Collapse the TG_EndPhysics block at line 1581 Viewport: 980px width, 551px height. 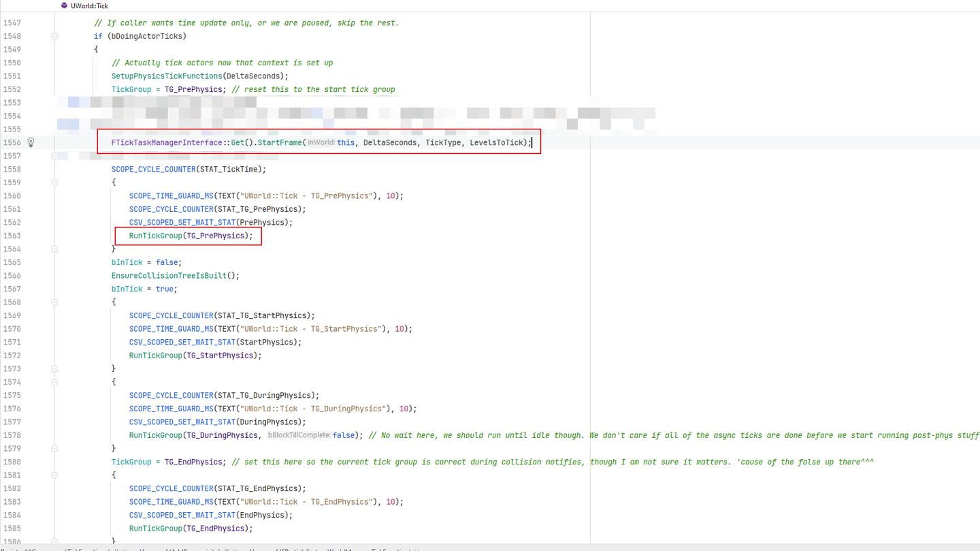pyautogui.click(x=54, y=475)
